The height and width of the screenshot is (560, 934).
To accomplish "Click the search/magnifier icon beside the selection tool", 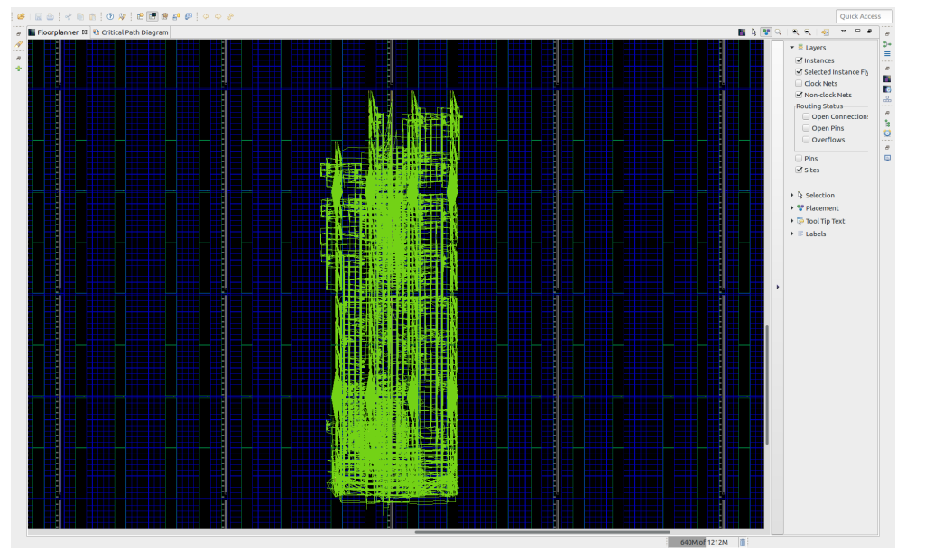I will pyautogui.click(x=778, y=32).
